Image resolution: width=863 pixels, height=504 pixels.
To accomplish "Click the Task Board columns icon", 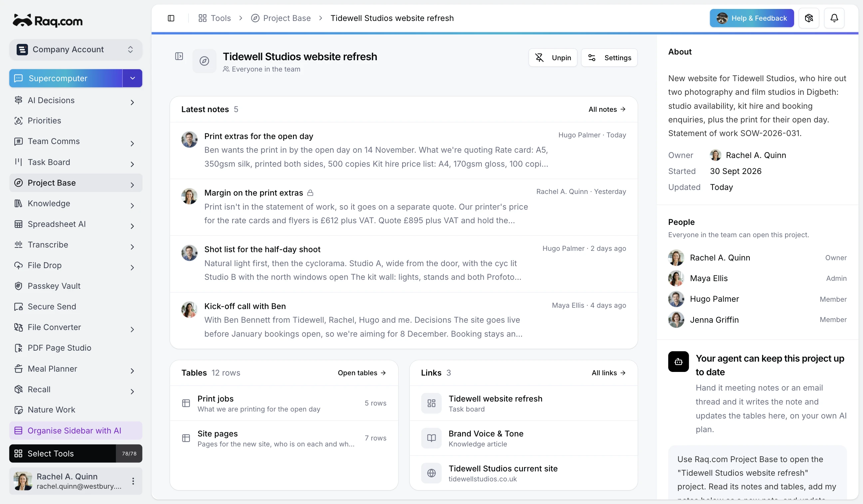I will click(19, 162).
